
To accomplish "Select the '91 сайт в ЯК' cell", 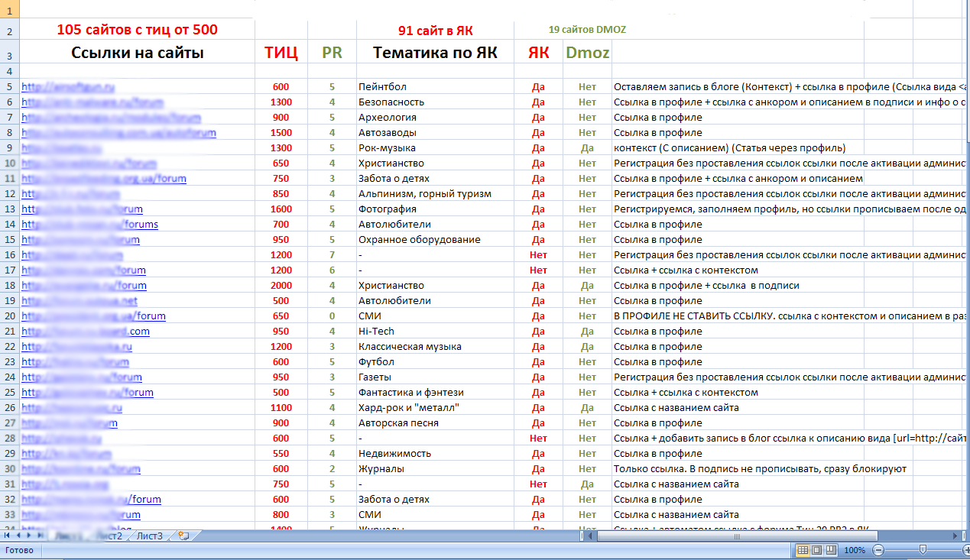I will [x=435, y=30].
